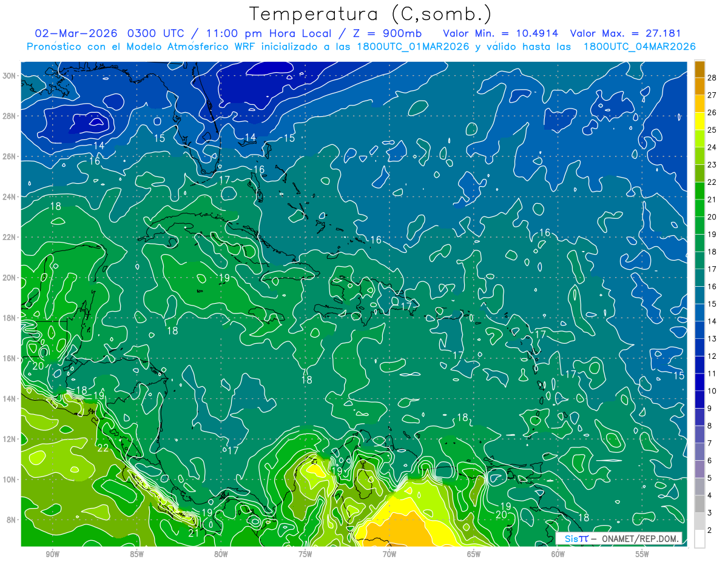Click the green colorbar swatch between 20 and 21
Screen dimensions: 728x562
pos(699,208)
